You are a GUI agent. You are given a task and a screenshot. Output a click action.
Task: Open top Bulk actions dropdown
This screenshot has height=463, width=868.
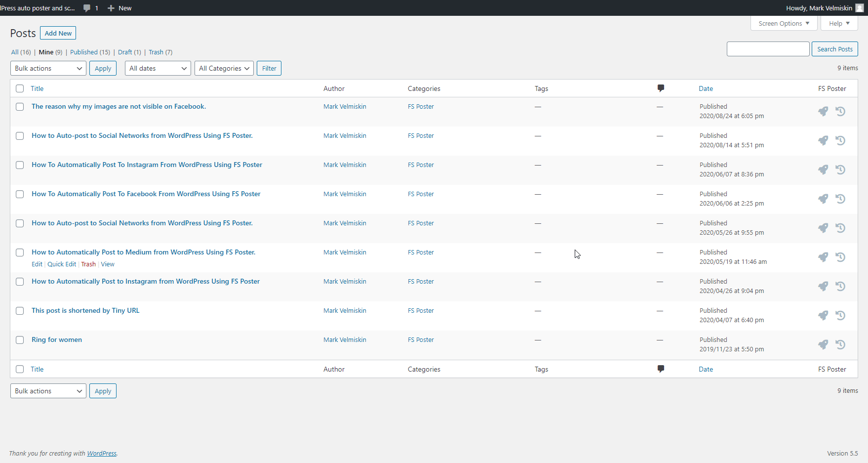point(48,68)
